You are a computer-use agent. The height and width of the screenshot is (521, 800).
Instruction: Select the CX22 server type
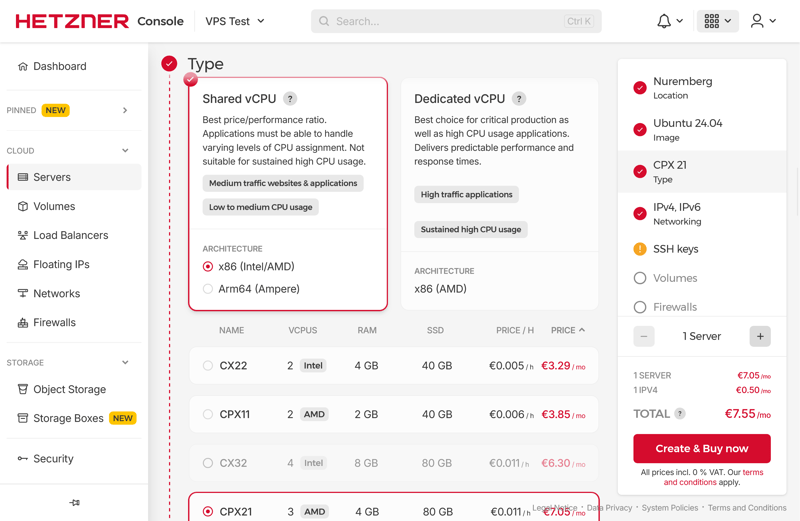[208, 366]
